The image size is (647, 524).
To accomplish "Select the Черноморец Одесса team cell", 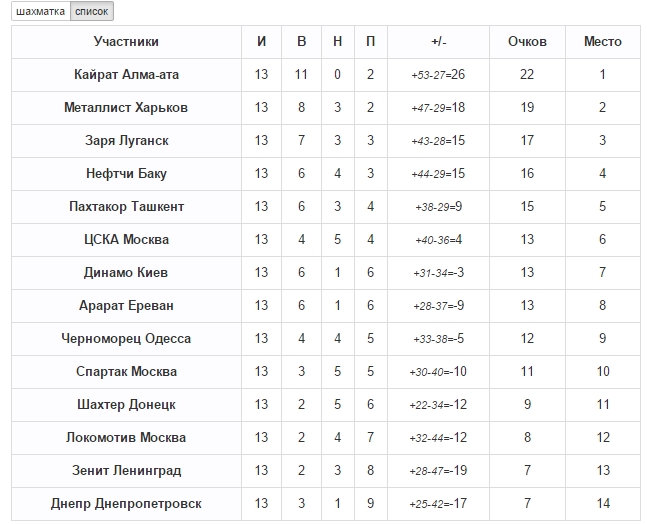I will pyautogui.click(x=126, y=339).
